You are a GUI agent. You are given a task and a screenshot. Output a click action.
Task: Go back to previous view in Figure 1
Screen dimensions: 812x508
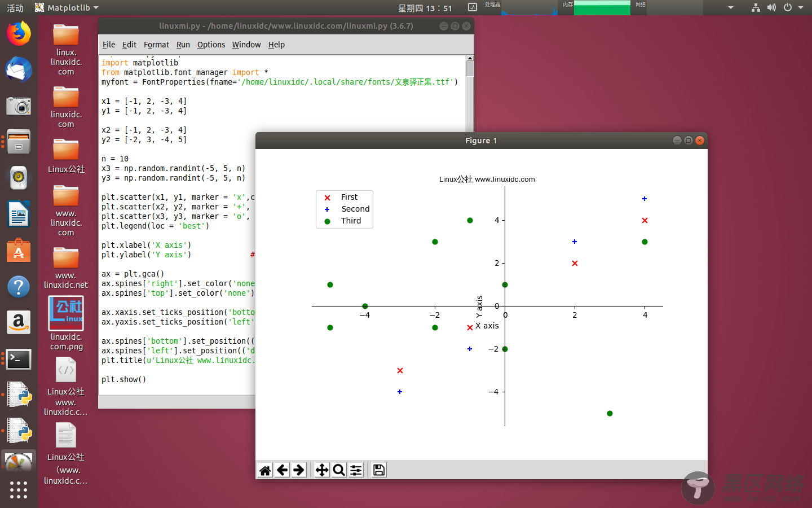pyautogui.click(x=283, y=470)
